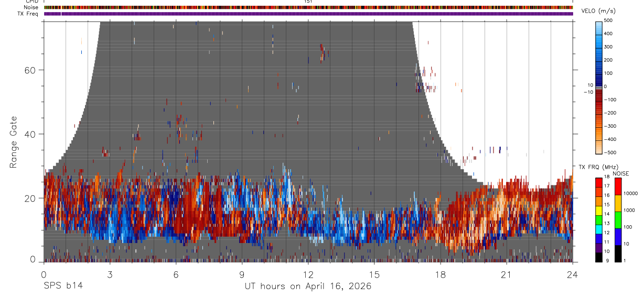
Task: Click the '100' label on VELO colorbar
Action: 609,73
